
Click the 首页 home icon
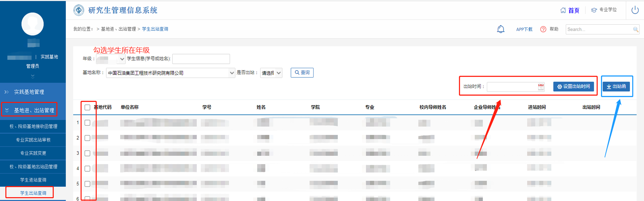(x=563, y=10)
